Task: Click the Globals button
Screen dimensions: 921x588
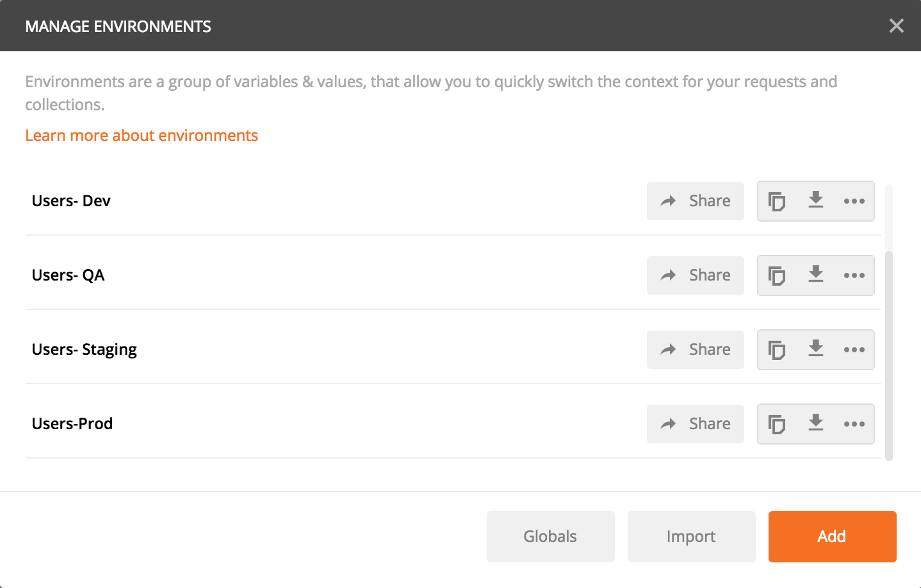Action: [x=551, y=537]
